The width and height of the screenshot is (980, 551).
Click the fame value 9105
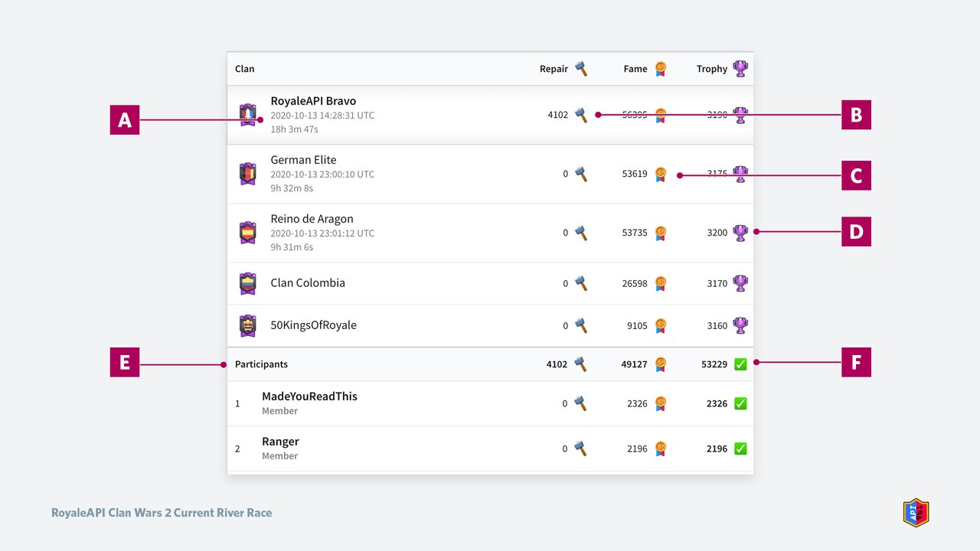[x=637, y=325]
